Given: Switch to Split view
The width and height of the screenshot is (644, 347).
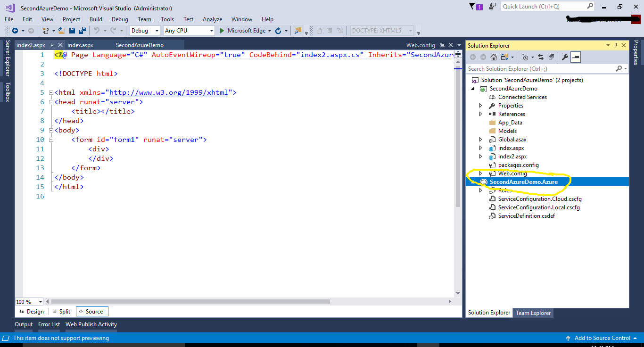Looking at the screenshot, I should pos(61,312).
